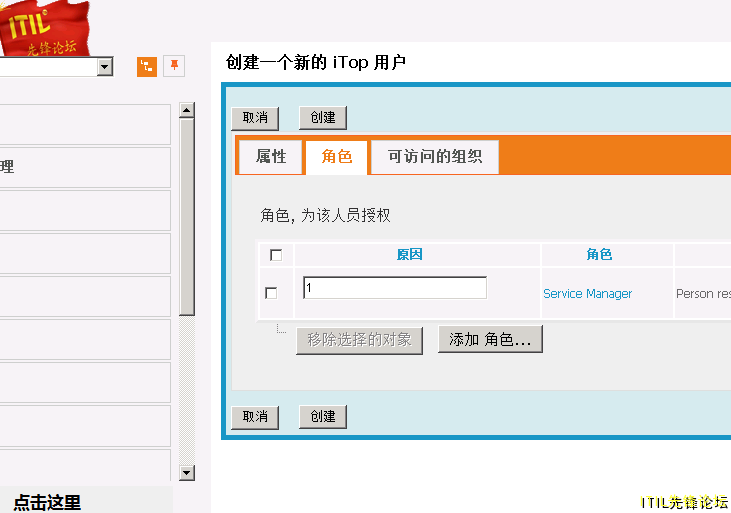
Task: Switch to the 属性 tab
Action: tap(271, 157)
